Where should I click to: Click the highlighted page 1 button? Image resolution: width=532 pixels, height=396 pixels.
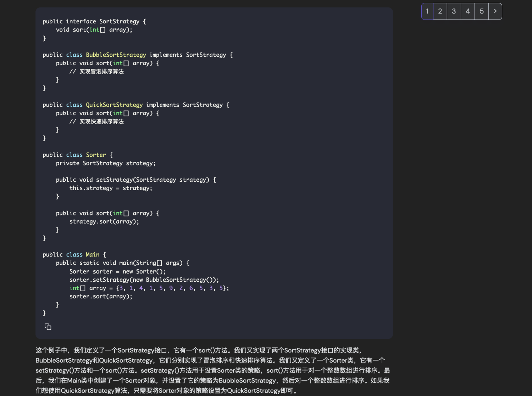tap(427, 11)
